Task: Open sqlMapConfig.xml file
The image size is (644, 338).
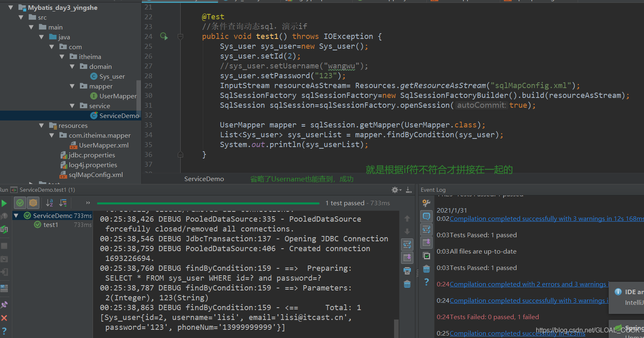Action: (x=91, y=175)
